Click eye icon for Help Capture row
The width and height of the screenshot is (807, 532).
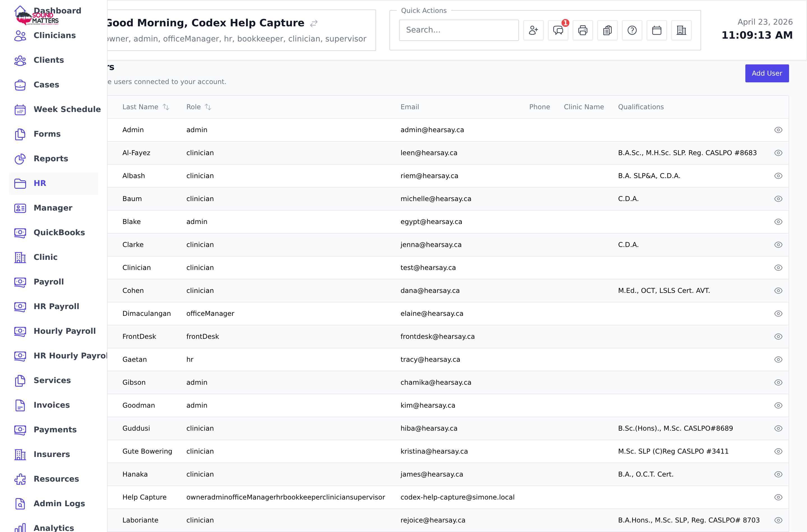[778, 497]
